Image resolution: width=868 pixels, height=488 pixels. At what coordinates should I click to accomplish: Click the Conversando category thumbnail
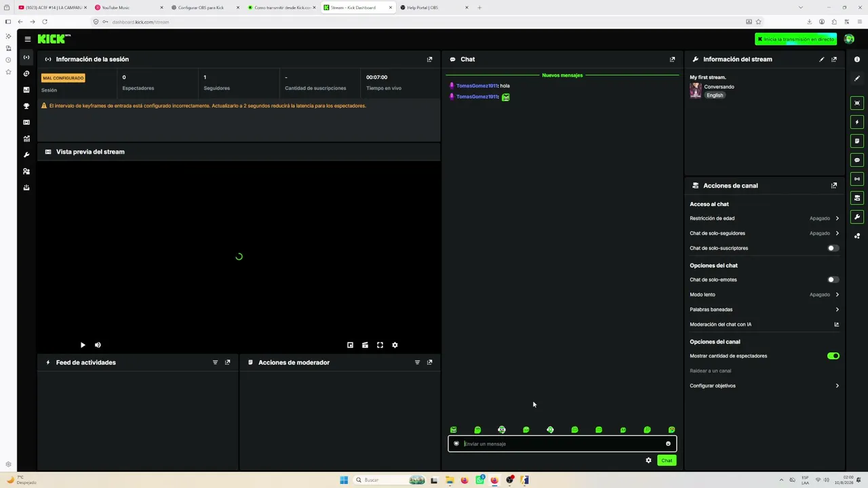pyautogui.click(x=695, y=91)
